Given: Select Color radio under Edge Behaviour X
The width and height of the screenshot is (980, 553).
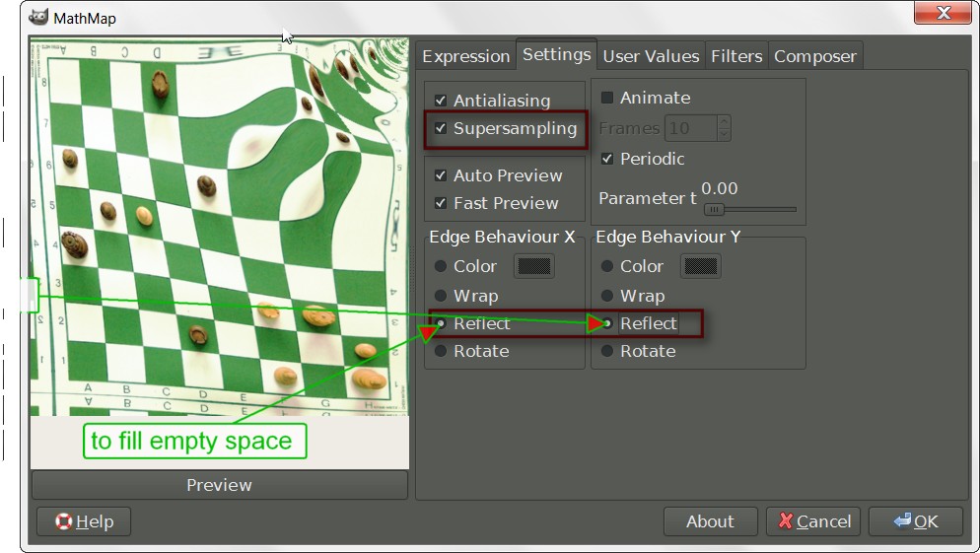Looking at the screenshot, I should 441,266.
